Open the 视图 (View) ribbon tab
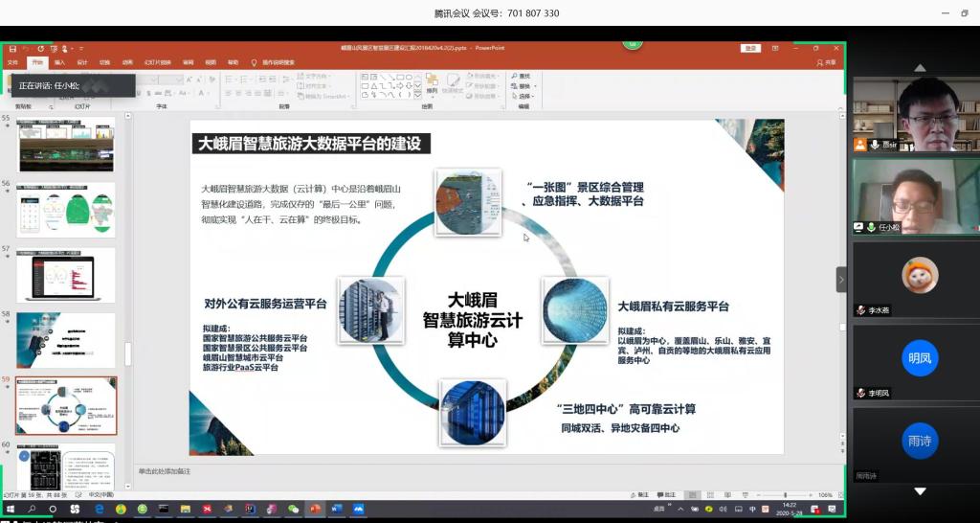The height and width of the screenshot is (523, 980). click(211, 62)
